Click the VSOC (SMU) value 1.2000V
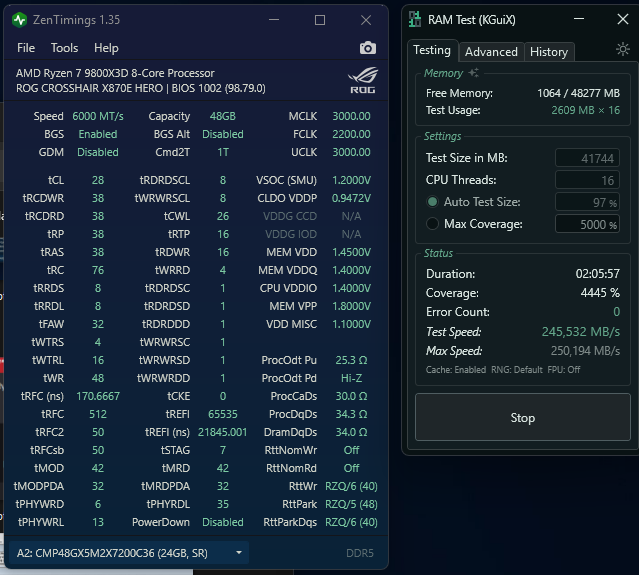This screenshot has height=575, width=639. (x=351, y=180)
